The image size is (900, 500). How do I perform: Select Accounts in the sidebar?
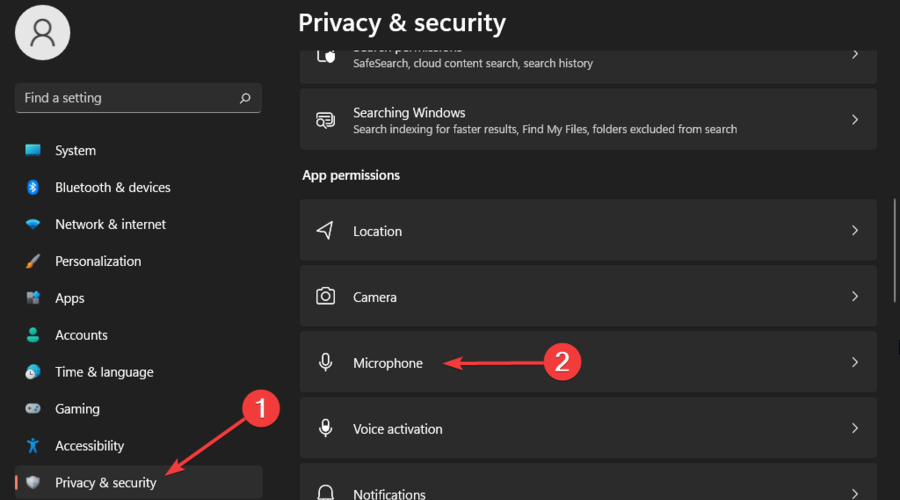coord(81,335)
